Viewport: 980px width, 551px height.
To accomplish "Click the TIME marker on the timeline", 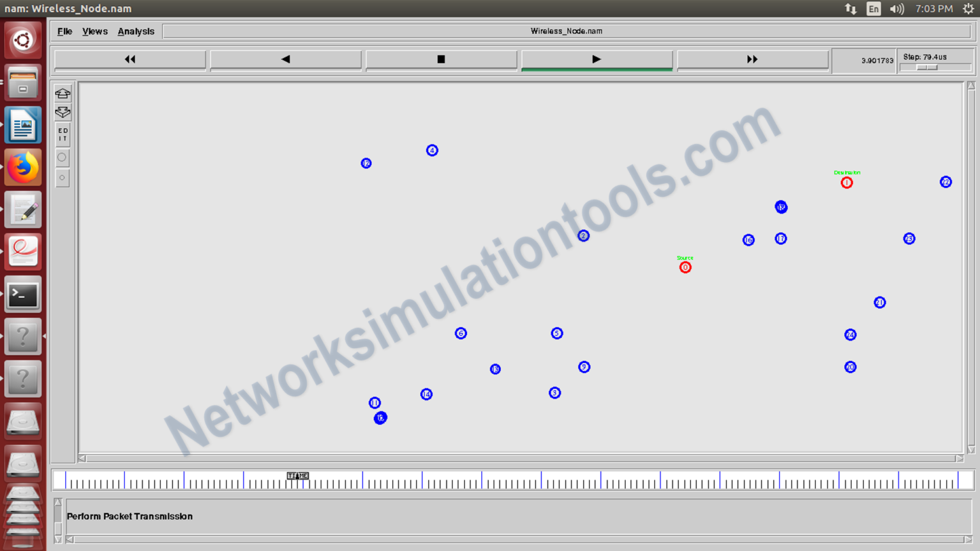I will 298,476.
